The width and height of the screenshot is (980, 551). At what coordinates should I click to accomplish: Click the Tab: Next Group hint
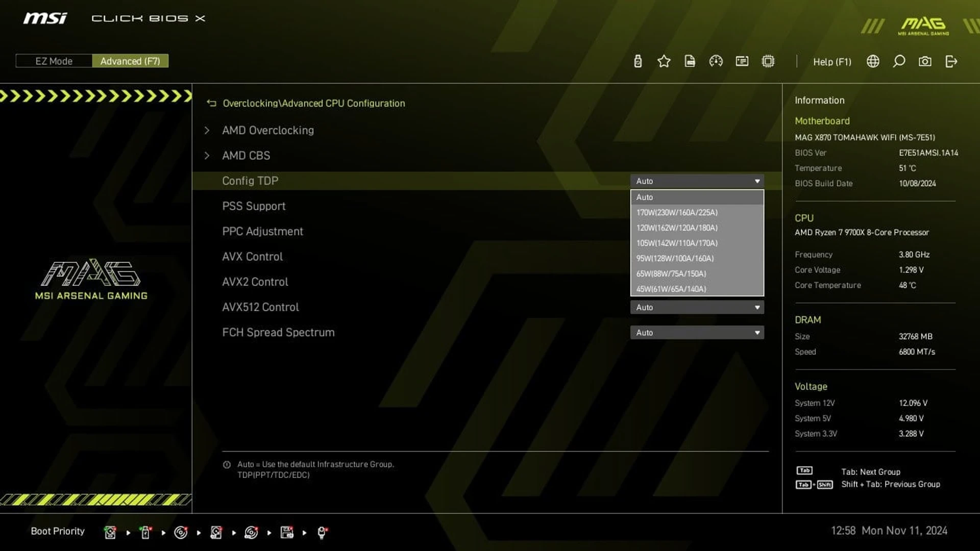(871, 472)
